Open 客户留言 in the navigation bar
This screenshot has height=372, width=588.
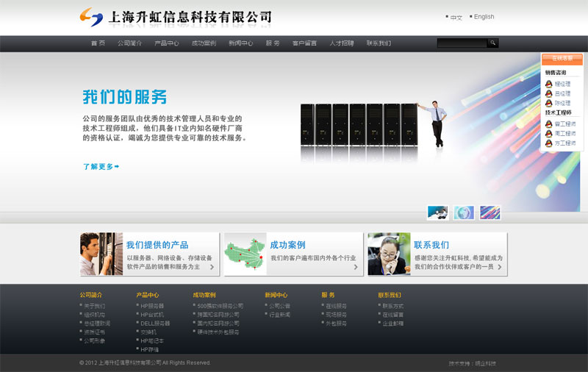coord(304,43)
